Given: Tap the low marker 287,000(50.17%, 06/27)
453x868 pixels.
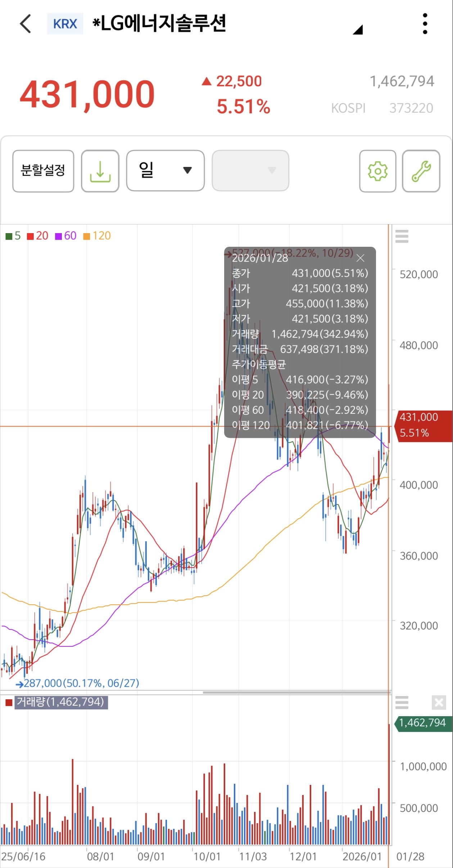Looking at the screenshot, I should click(x=77, y=683).
